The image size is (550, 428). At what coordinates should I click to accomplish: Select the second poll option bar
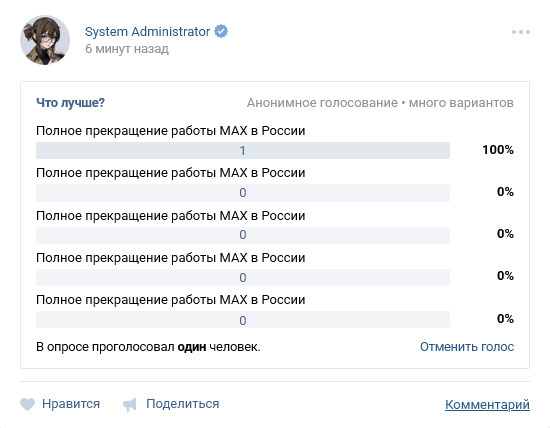[x=243, y=193]
